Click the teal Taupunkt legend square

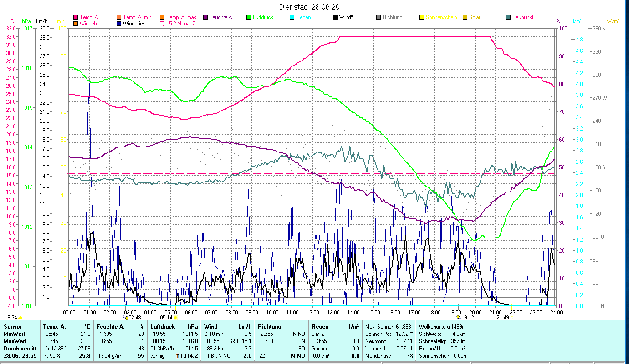[508, 18]
